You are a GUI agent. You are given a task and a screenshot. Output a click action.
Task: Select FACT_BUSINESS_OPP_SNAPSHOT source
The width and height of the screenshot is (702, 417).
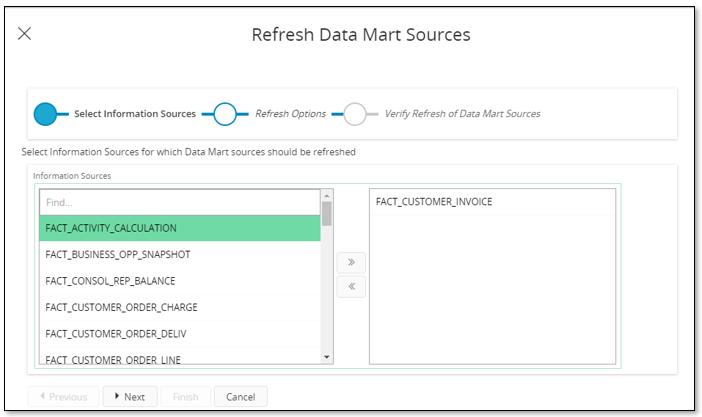180,254
